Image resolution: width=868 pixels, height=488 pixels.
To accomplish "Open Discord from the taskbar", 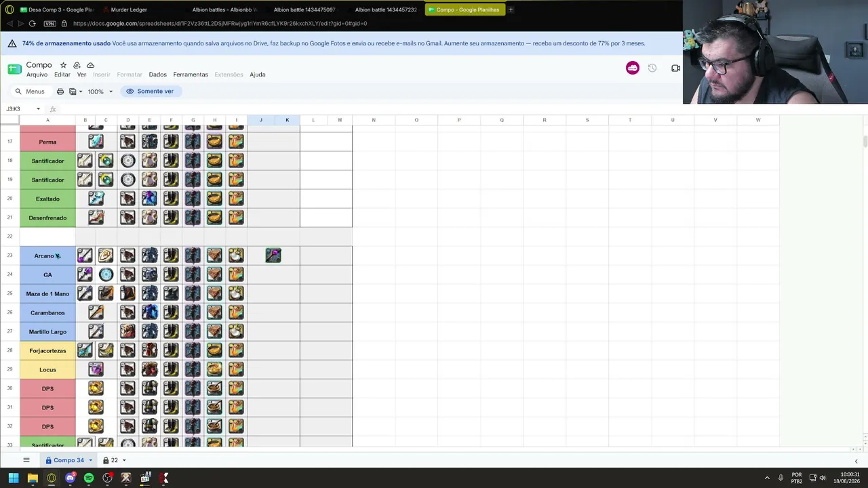I will pyautogui.click(x=70, y=478).
